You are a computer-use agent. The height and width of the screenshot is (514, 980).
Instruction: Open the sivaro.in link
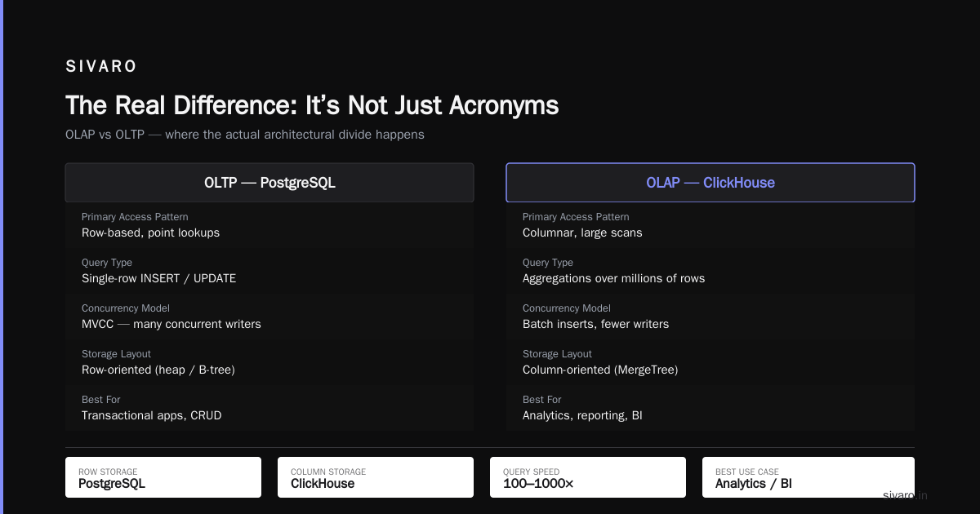coord(905,494)
